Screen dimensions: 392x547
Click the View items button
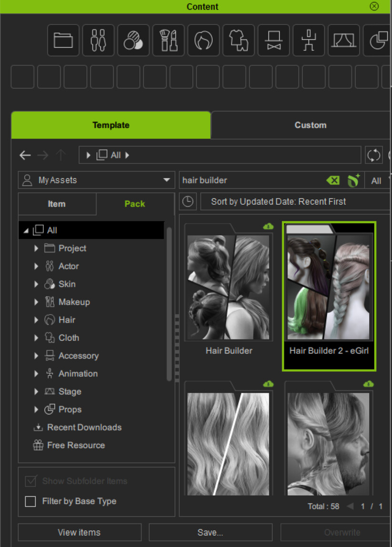tap(80, 532)
